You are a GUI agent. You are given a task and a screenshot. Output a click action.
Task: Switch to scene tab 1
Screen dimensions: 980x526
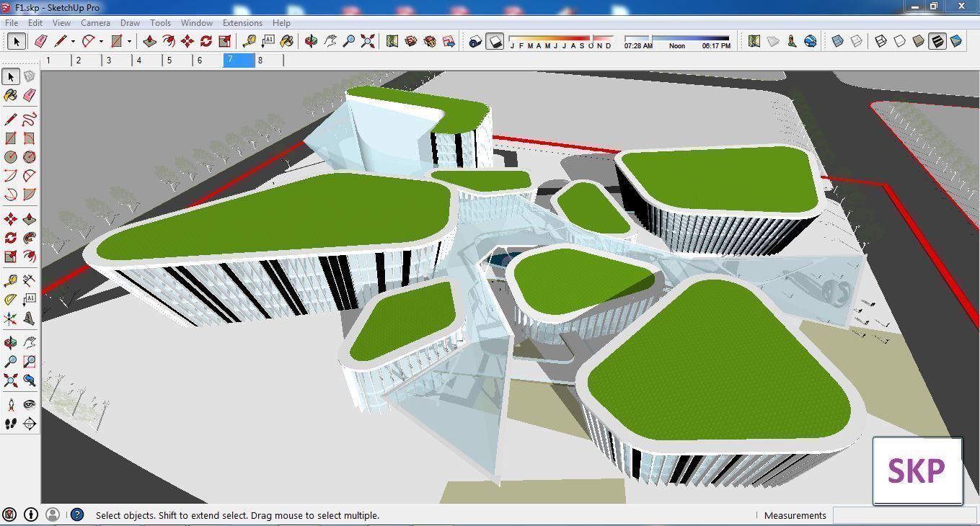(56, 61)
